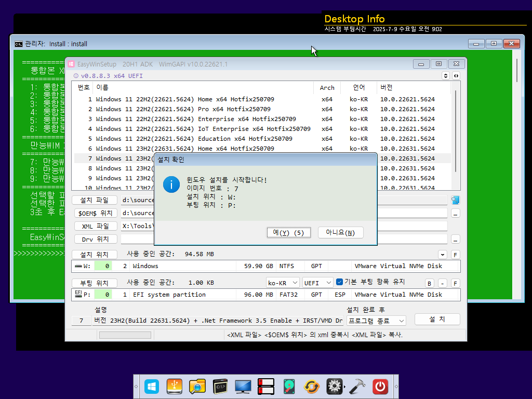532x399 pixels.
Task: Click the F button on boot location row
Action: tap(455, 283)
